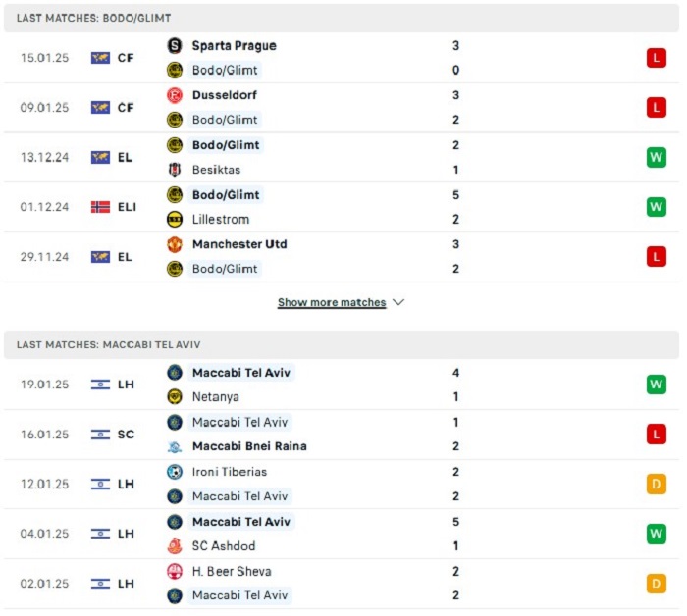
Task: Click the Dusseldorf team logo
Action: 175,95
